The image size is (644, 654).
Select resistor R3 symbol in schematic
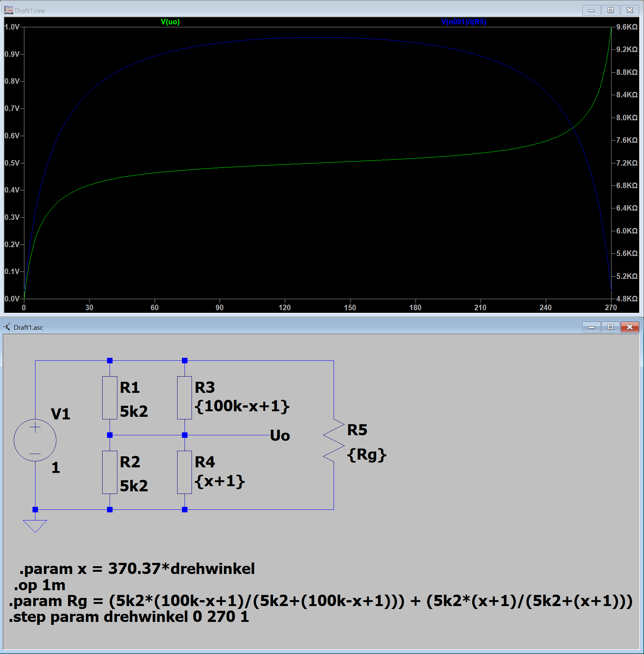(185, 398)
